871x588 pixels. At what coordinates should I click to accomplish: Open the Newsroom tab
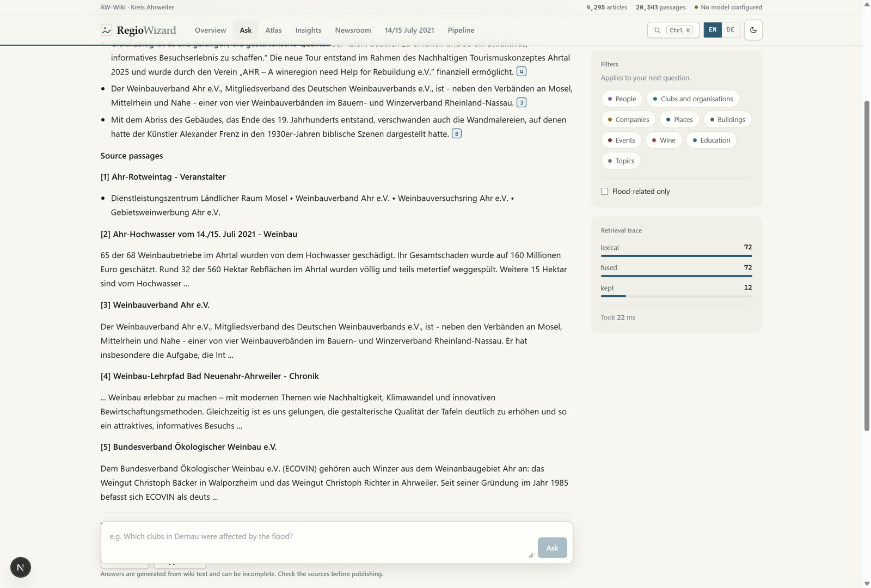click(x=353, y=30)
